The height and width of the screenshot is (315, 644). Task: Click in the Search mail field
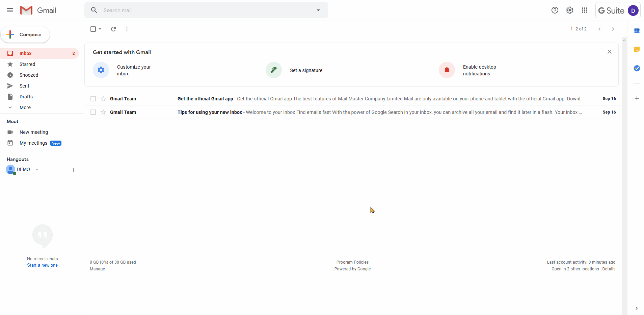click(x=206, y=10)
